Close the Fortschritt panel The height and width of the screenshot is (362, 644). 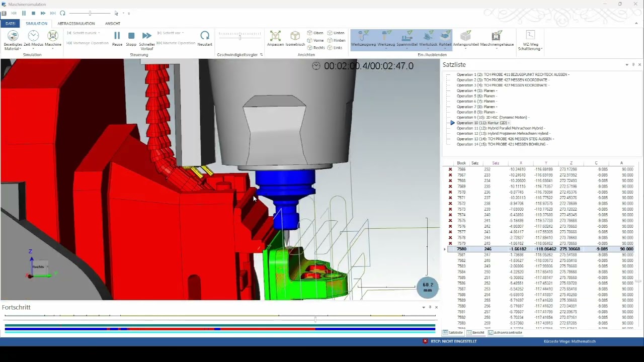pyautogui.click(x=436, y=307)
